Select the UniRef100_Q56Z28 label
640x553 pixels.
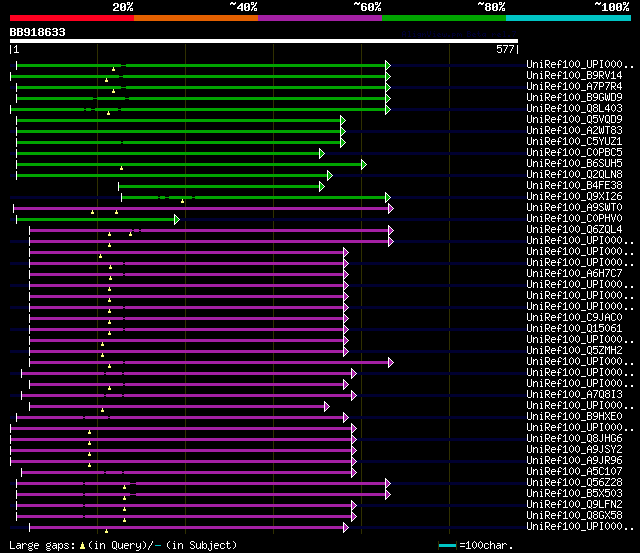coord(574,482)
